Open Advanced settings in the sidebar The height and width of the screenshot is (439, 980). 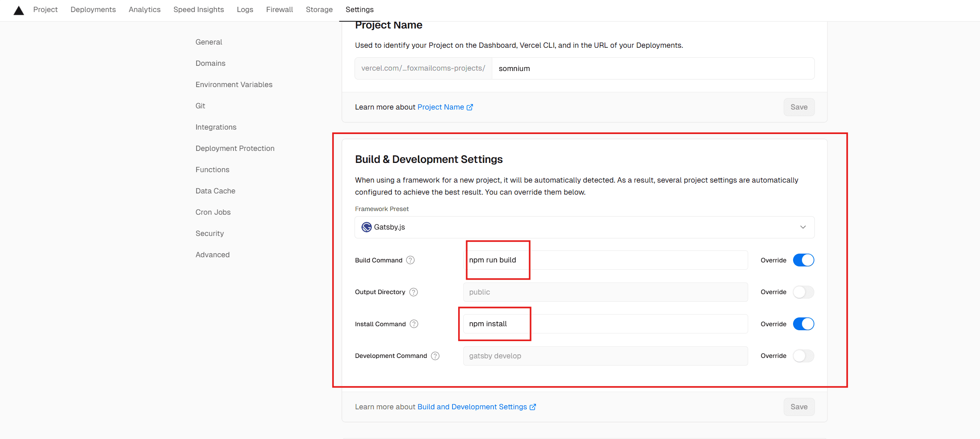(x=213, y=255)
